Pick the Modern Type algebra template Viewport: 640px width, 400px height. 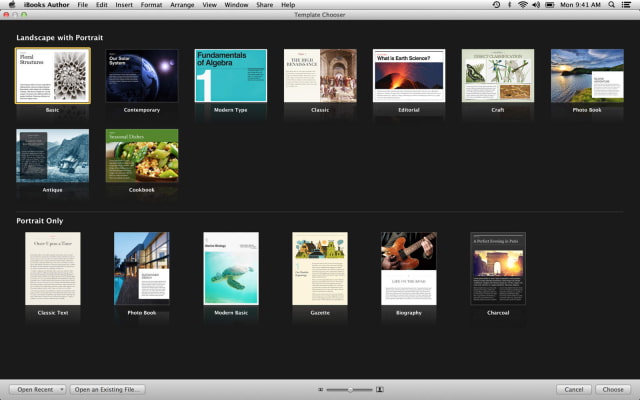(230, 76)
